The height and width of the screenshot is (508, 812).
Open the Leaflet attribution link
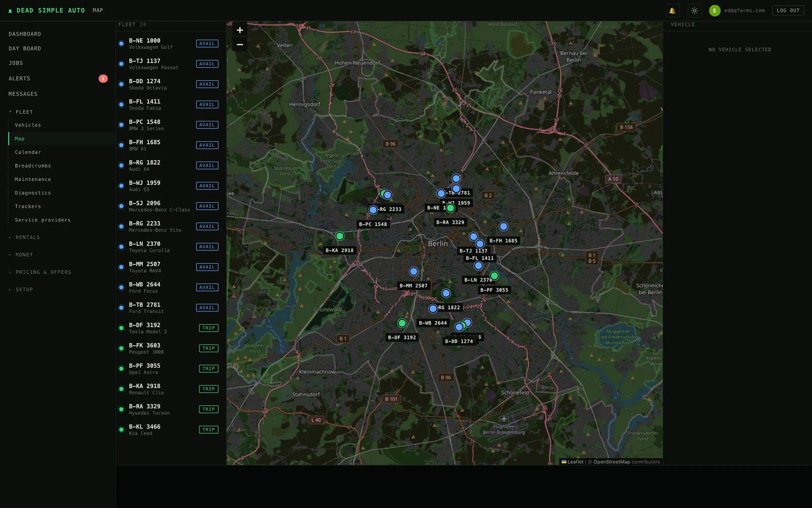tap(572, 462)
